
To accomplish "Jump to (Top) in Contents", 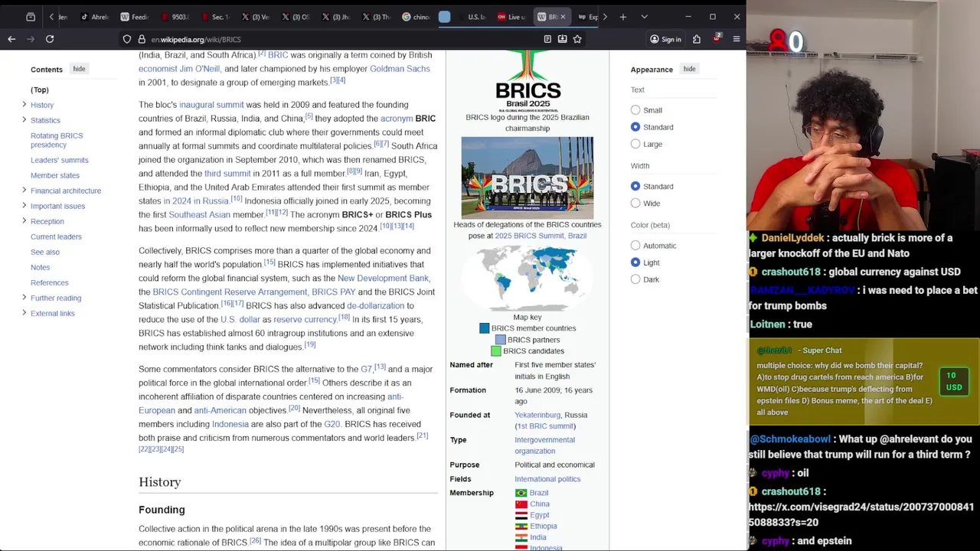I will [40, 90].
